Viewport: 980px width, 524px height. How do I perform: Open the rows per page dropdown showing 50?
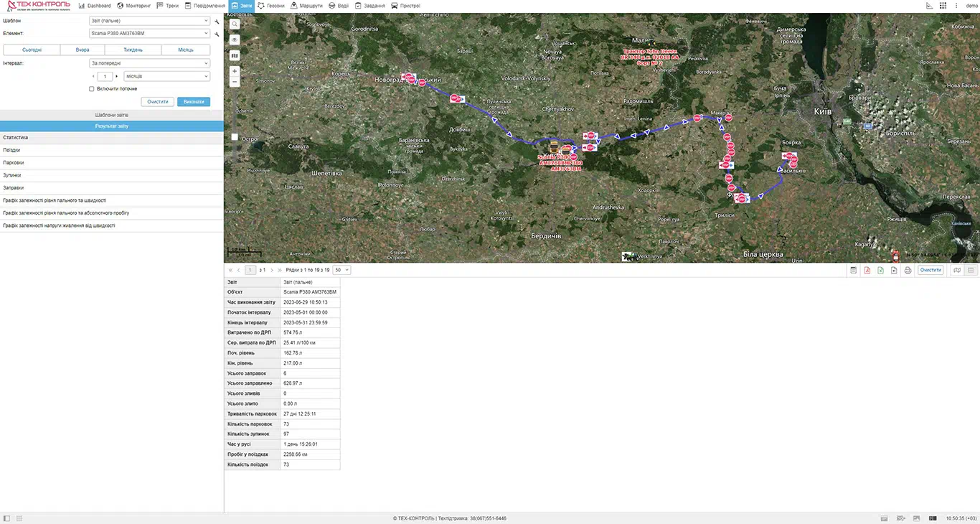pos(341,270)
